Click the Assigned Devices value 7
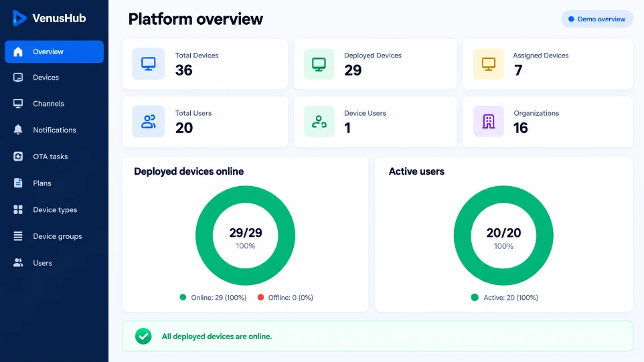The height and width of the screenshot is (362, 644). 518,70
